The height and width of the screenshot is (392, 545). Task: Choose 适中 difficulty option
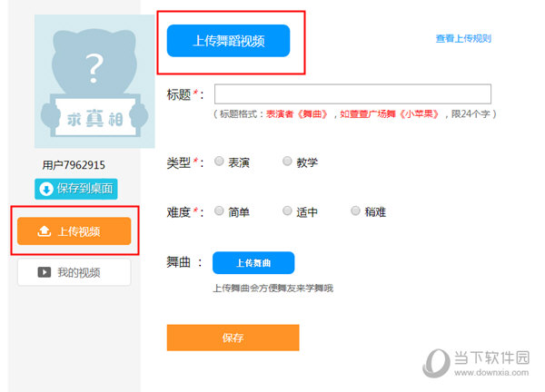click(287, 211)
